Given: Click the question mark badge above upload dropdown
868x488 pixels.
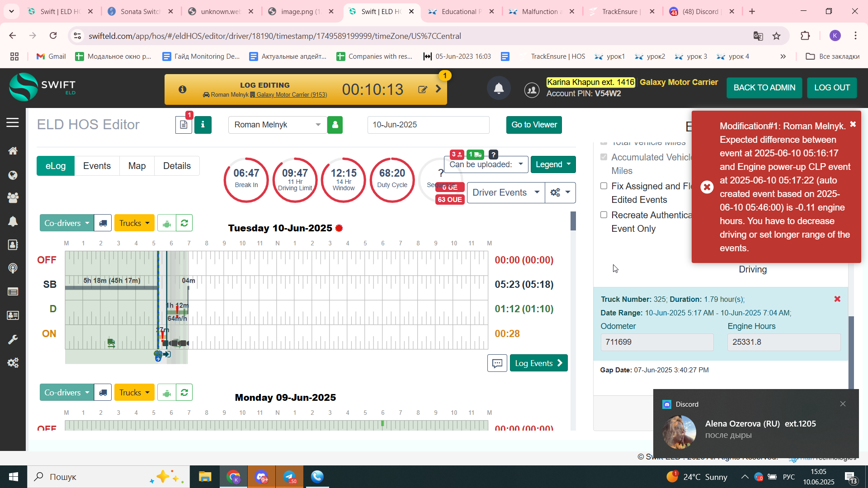Looking at the screenshot, I should pos(493,155).
